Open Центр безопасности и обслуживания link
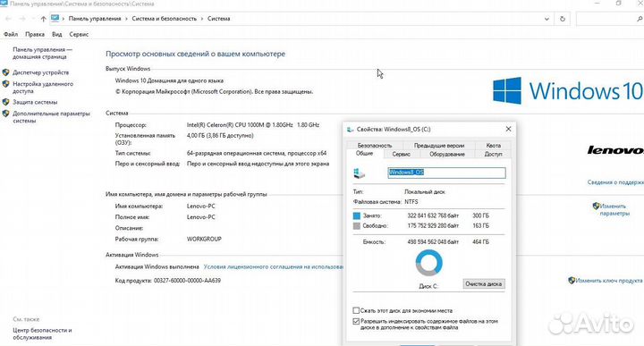This screenshot has height=346, width=644. 42,333
